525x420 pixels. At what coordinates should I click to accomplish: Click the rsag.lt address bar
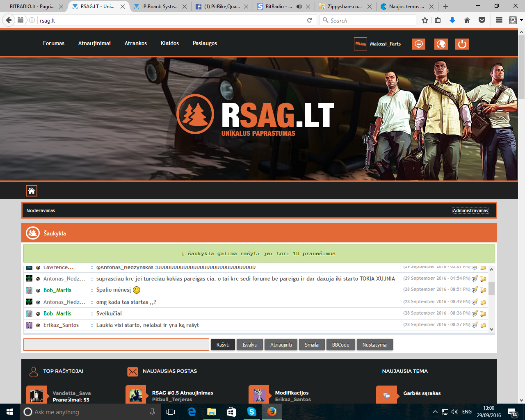[x=170, y=20]
